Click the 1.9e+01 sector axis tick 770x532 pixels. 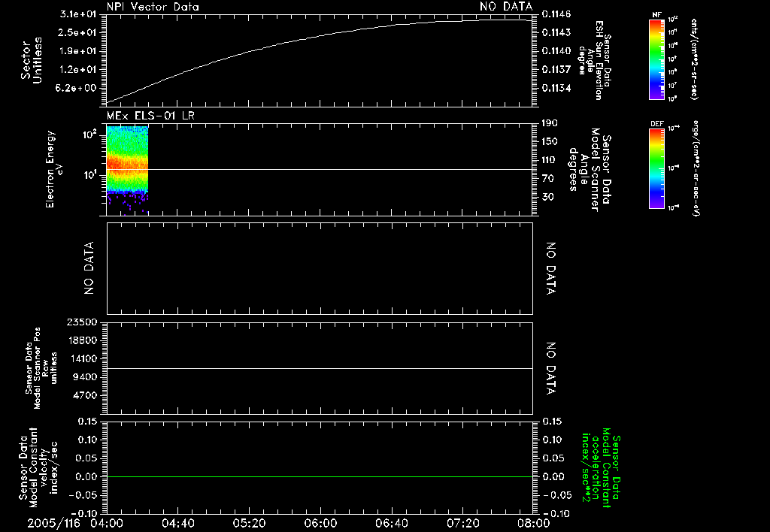tap(77, 51)
